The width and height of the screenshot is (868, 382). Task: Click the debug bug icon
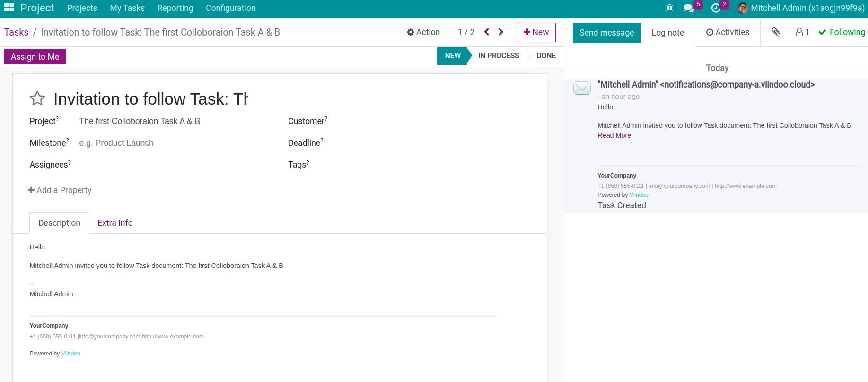[x=669, y=8]
